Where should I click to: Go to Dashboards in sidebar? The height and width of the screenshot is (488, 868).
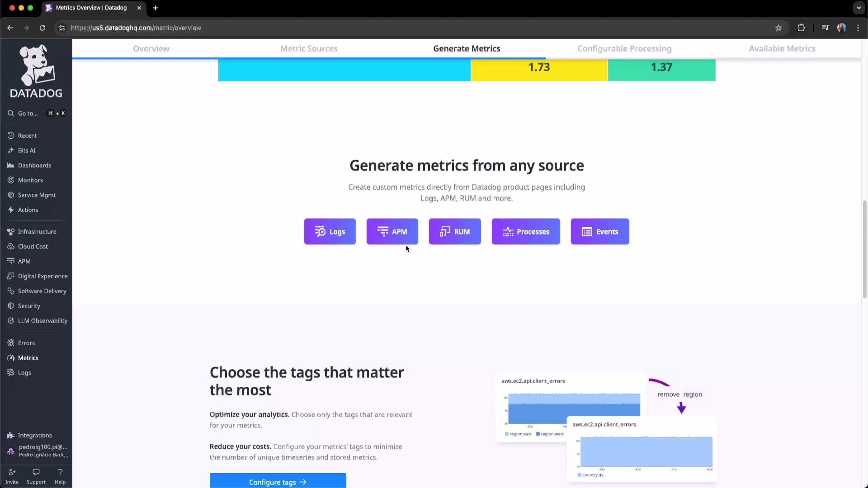point(34,165)
